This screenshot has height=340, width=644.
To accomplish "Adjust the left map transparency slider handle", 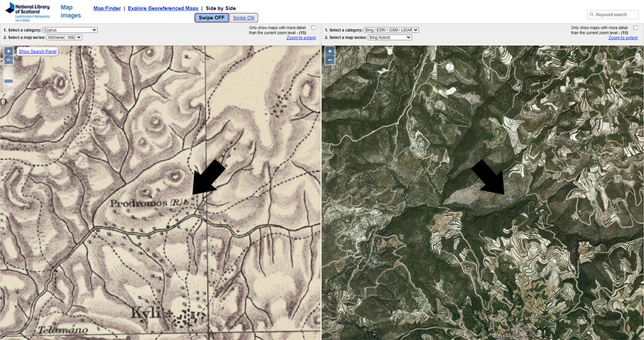I will [9, 81].
